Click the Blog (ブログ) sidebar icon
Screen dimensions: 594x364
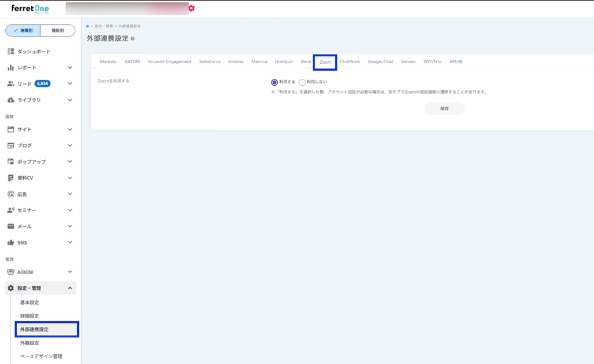(10, 145)
